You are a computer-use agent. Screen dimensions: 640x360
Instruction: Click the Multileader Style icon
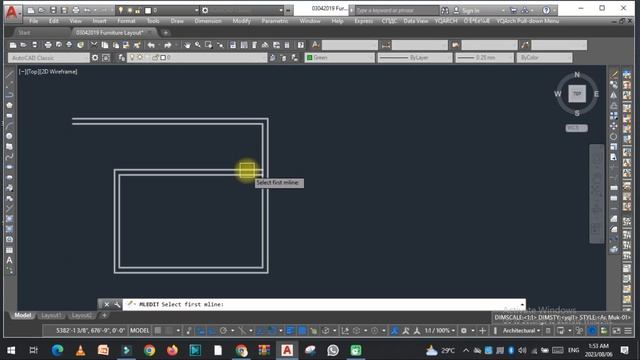[x=525, y=45]
